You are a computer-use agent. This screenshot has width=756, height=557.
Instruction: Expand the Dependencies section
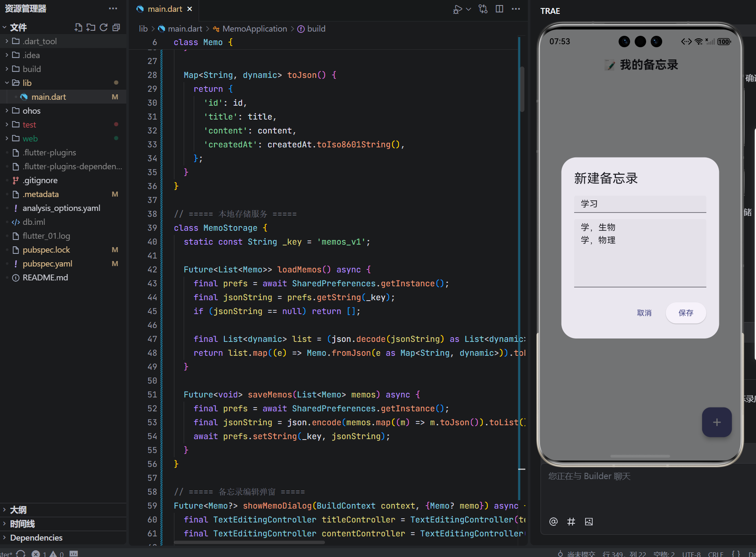[63, 538]
